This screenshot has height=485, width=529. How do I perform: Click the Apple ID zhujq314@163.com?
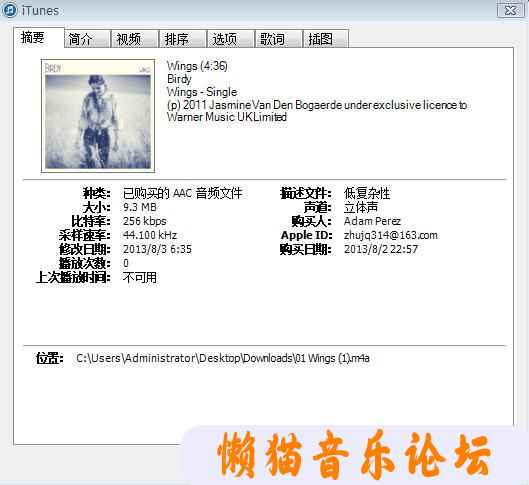391,235
